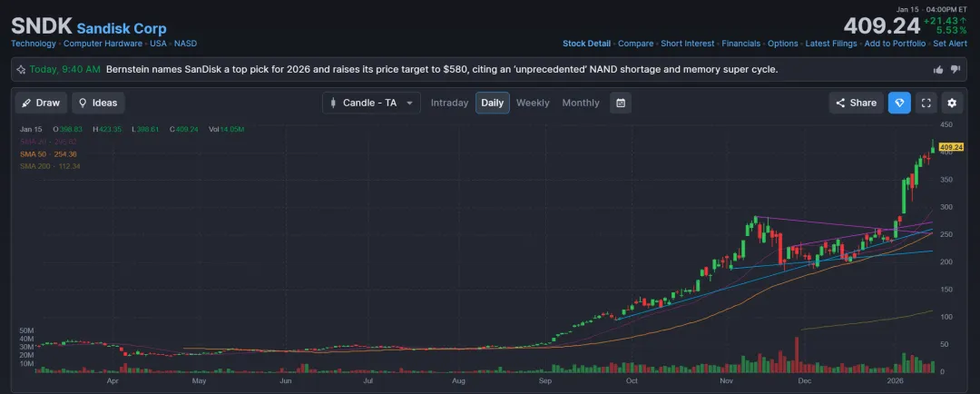Click the 409.24 price tag on chart axis
Viewport: 980px width, 394px height.
(951, 148)
